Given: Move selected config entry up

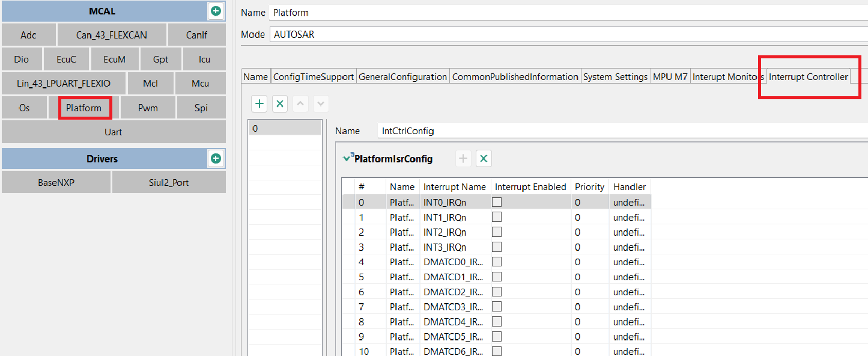Looking at the screenshot, I should click(x=301, y=103).
